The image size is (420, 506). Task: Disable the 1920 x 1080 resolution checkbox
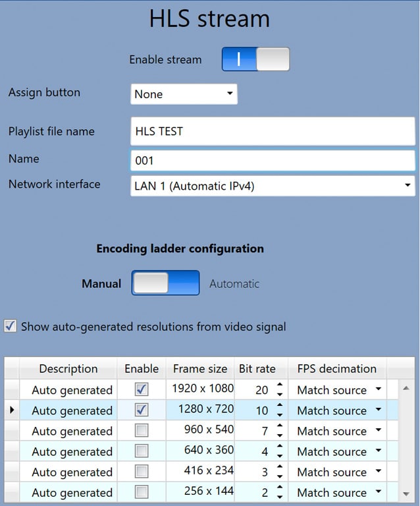141,389
